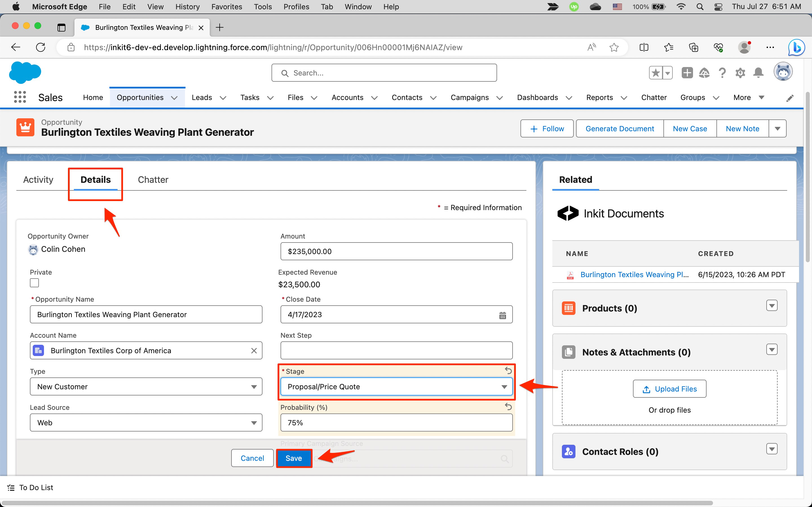The image size is (812, 507).
Task: Click the Salesforce Setup gear icon
Action: 740,73
